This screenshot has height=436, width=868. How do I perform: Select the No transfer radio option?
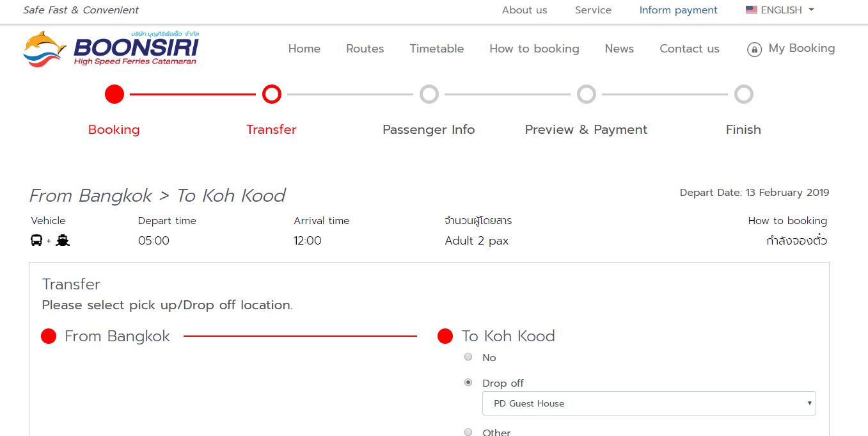tap(468, 357)
